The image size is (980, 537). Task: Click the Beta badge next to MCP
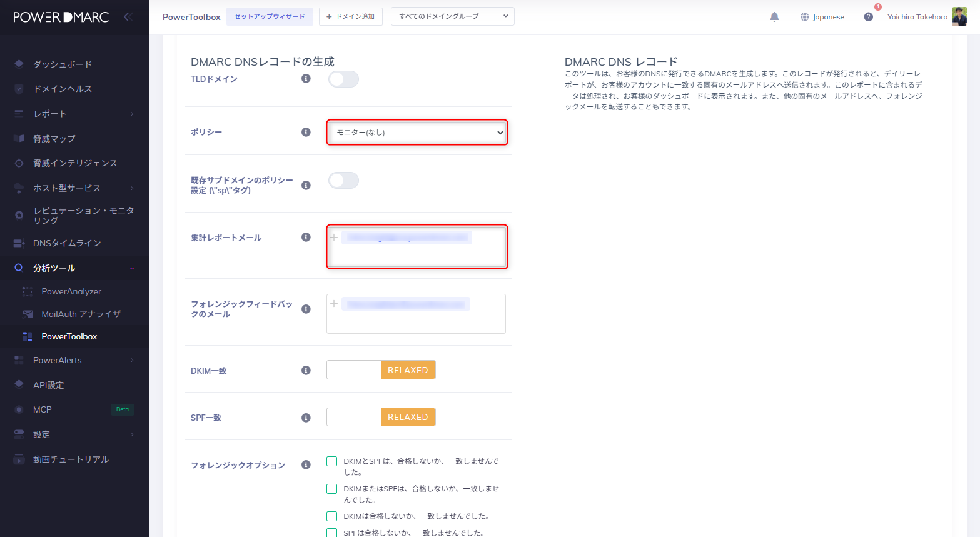click(123, 409)
